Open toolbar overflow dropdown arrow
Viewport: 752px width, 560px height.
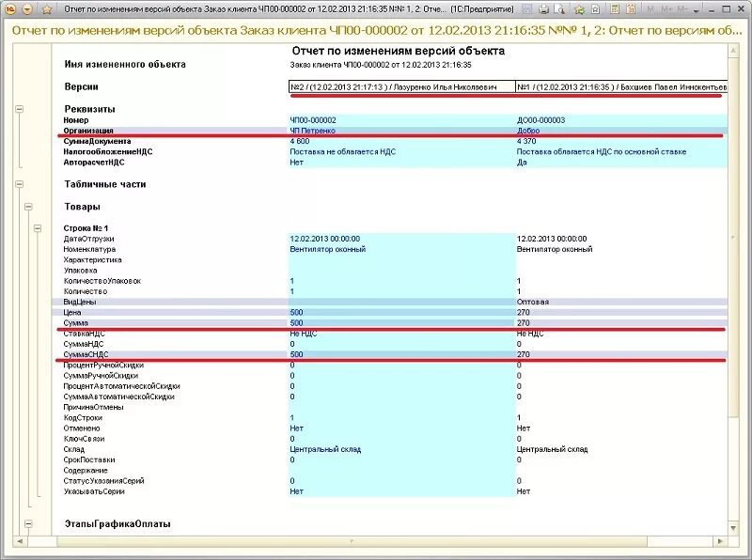click(697, 9)
